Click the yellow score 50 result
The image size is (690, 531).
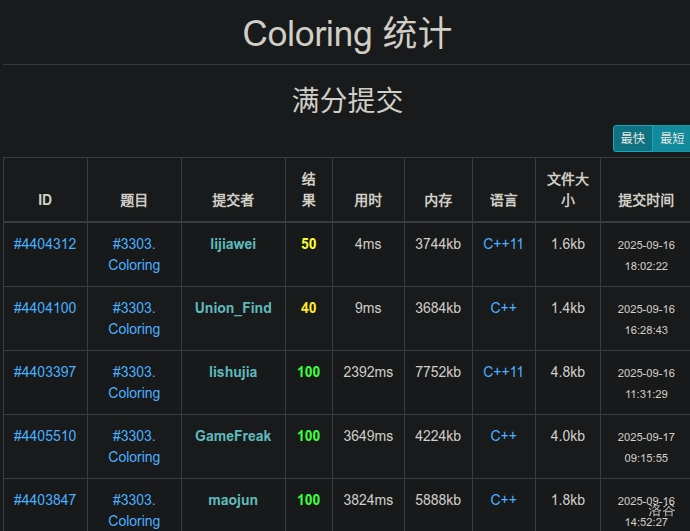click(x=308, y=244)
